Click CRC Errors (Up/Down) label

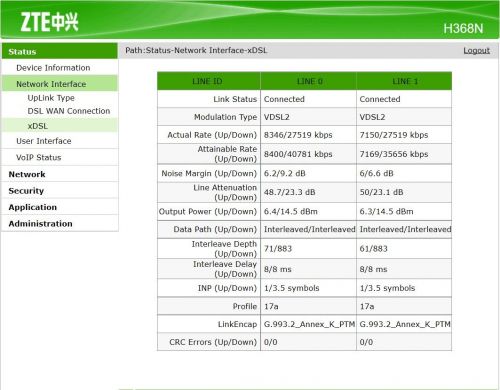pos(213,342)
